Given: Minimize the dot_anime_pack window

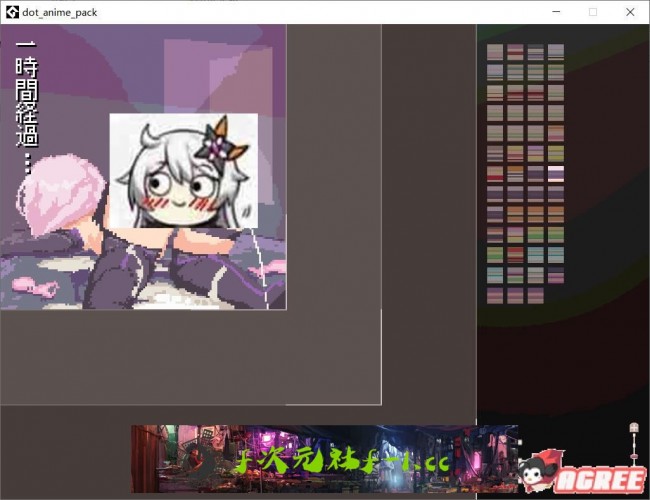Looking at the screenshot, I should tap(556, 12).
